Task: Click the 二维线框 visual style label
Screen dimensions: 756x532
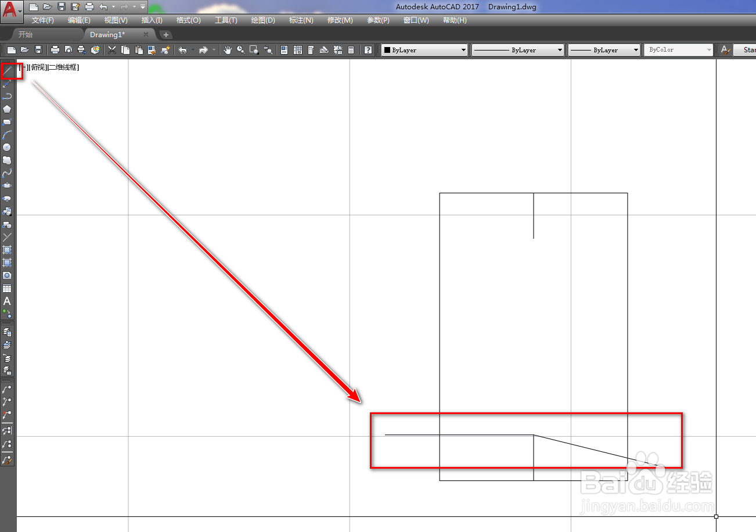Action: 63,67
